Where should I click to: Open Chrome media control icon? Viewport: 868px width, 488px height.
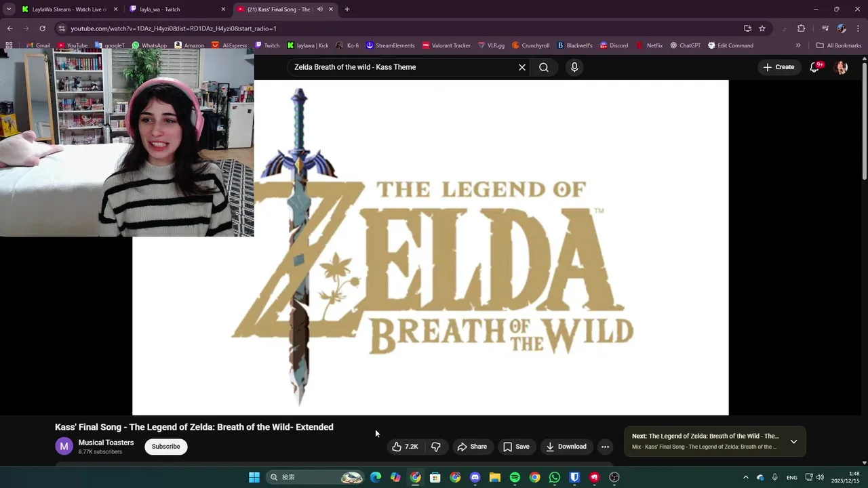(x=825, y=28)
